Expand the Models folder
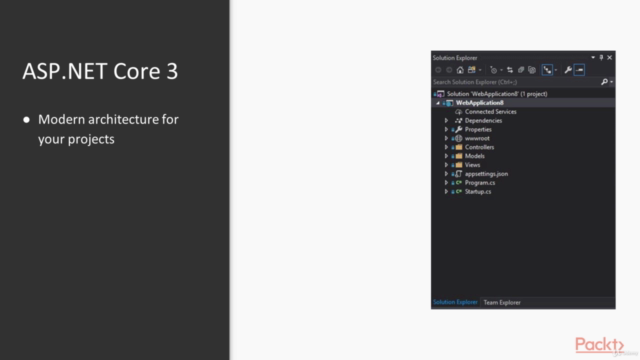The image size is (640, 360). click(446, 156)
